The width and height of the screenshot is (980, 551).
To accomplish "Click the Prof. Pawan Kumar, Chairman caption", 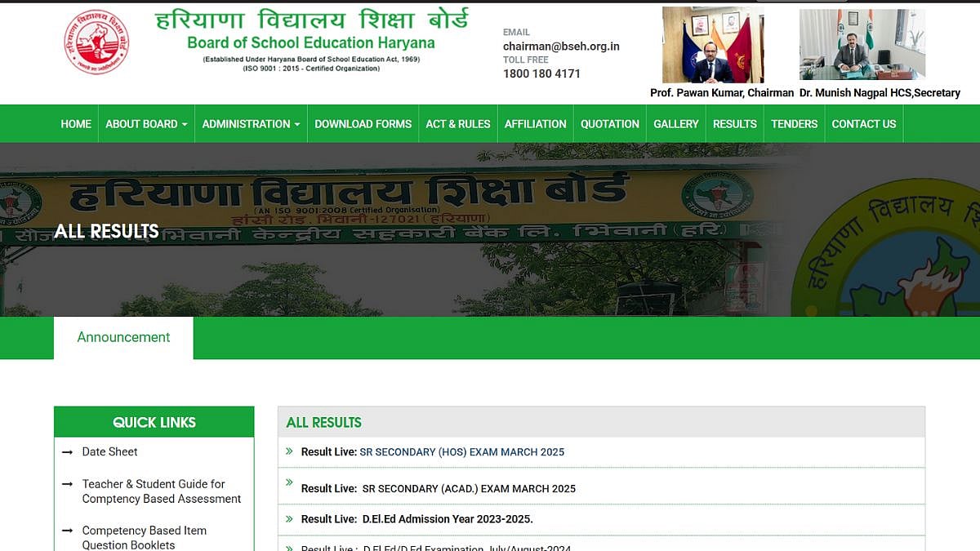I will point(722,93).
